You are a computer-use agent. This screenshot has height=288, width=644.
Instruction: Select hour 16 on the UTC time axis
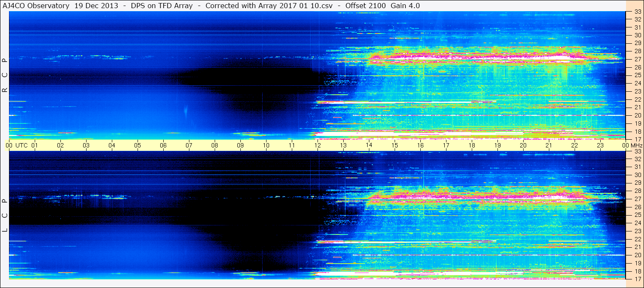[x=420, y=145]
